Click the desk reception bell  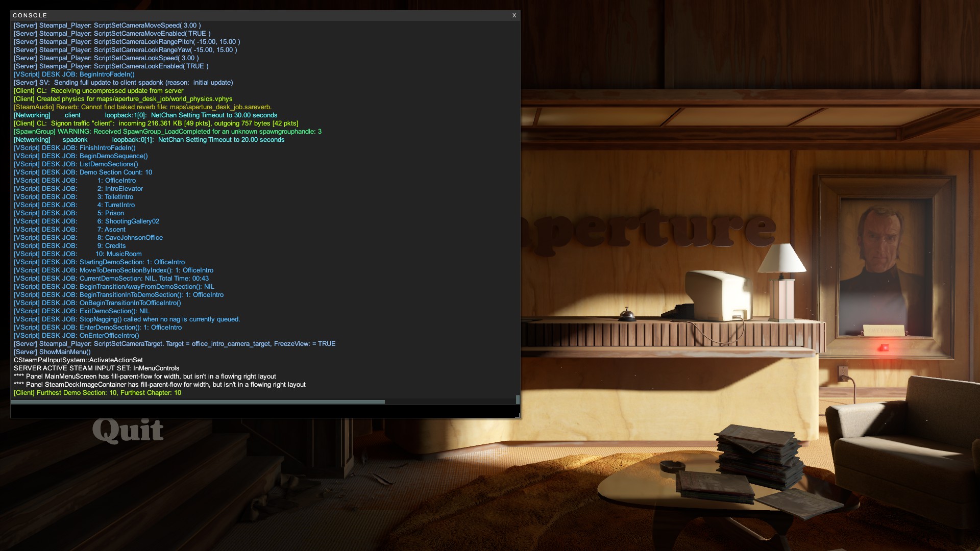pos(627,315)
